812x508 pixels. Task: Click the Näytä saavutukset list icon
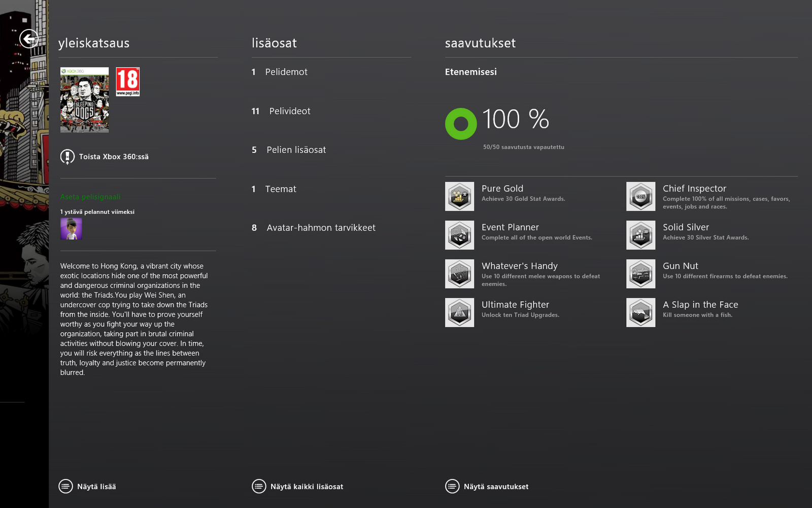pyautogui.click(x=452, y=486)
